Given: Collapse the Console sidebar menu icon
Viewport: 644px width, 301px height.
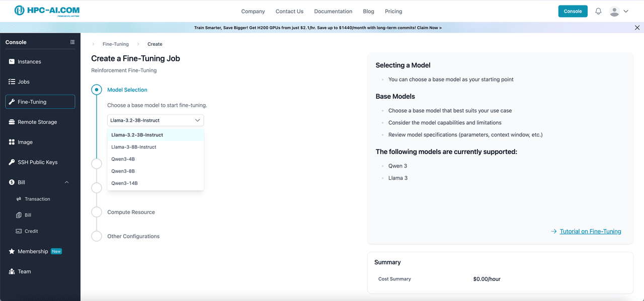Looking at the screenshot, I should pyautogui.click(x=72, y=42).
